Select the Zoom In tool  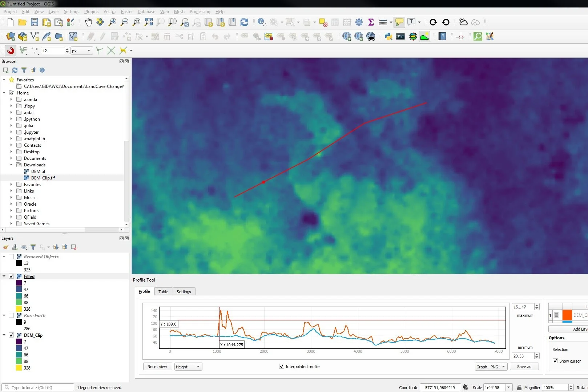pyautogui.click(x=112, y=22)
